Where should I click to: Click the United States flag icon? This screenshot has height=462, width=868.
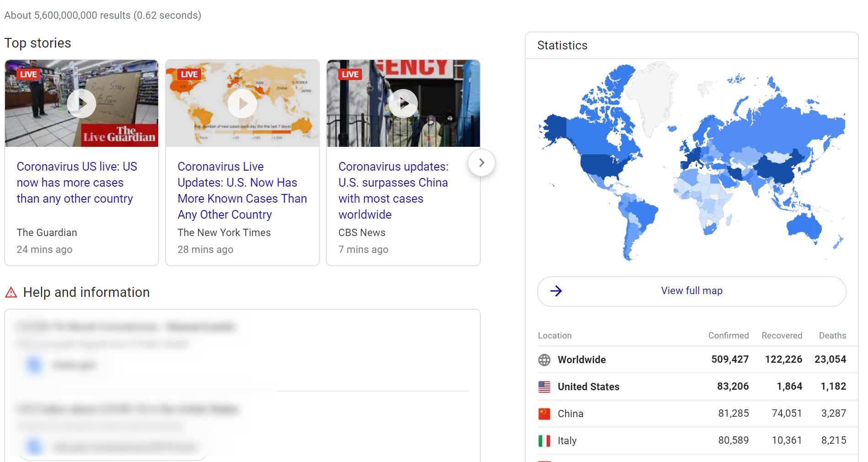point(544,387)
